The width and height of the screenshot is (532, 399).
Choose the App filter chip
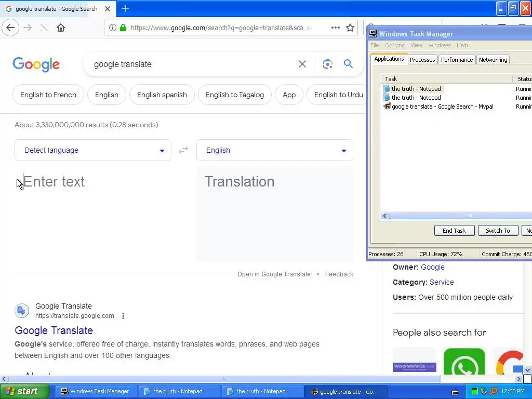289,95
